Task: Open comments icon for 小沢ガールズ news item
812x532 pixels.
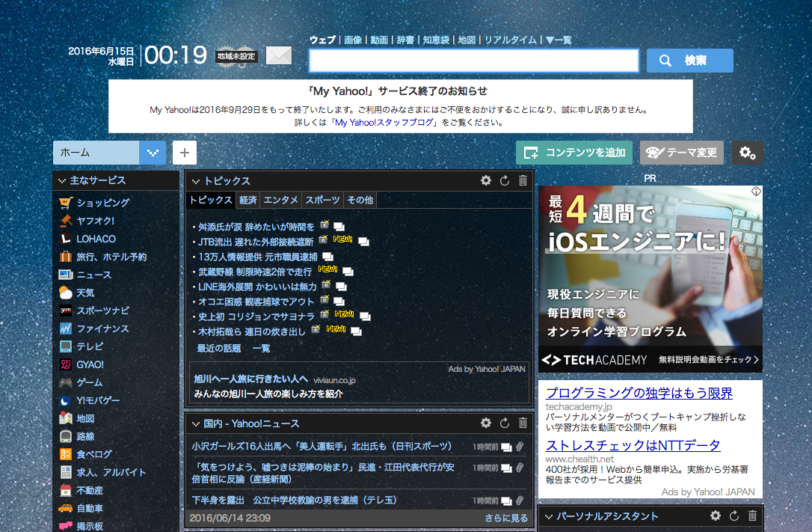Action: pyautogui.click(x=506, y=447)
